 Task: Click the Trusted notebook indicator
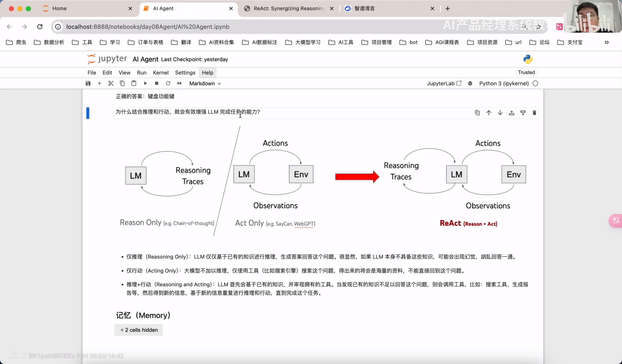coord(526,72)
